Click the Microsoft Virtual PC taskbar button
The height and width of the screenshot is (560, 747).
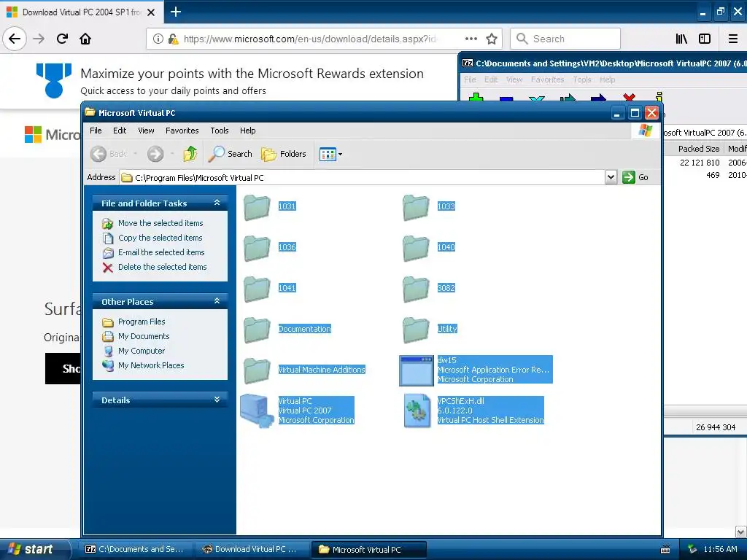(x=368, y=549)
